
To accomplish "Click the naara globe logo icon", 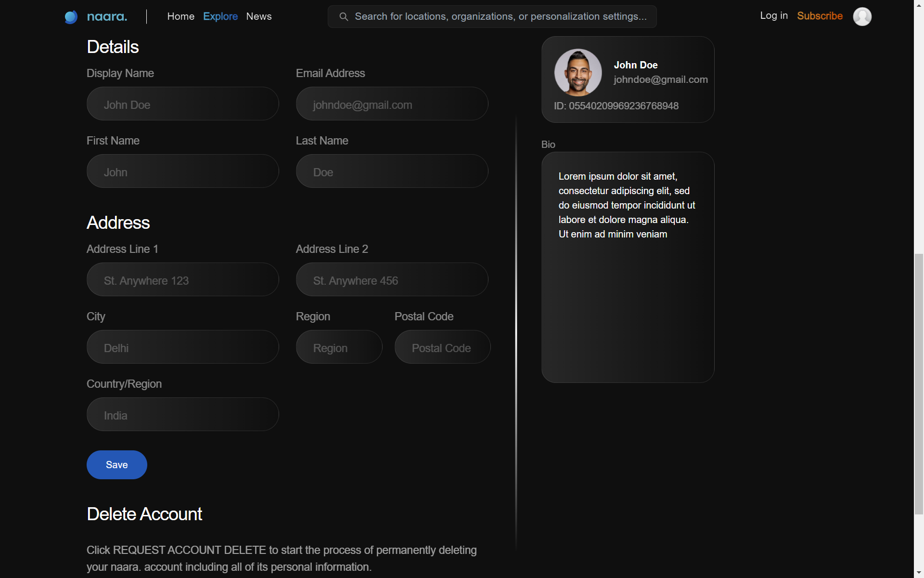I will (x=71, y=17).
